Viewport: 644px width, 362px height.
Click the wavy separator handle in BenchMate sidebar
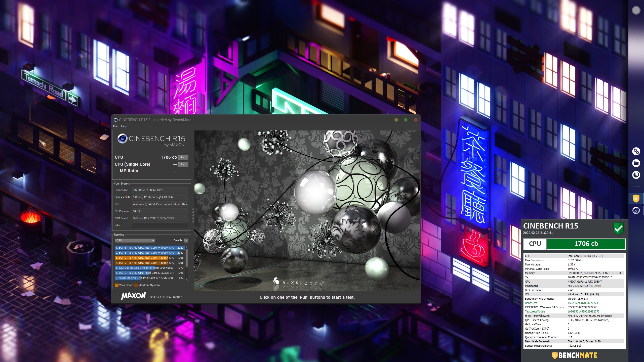[636, 187]
